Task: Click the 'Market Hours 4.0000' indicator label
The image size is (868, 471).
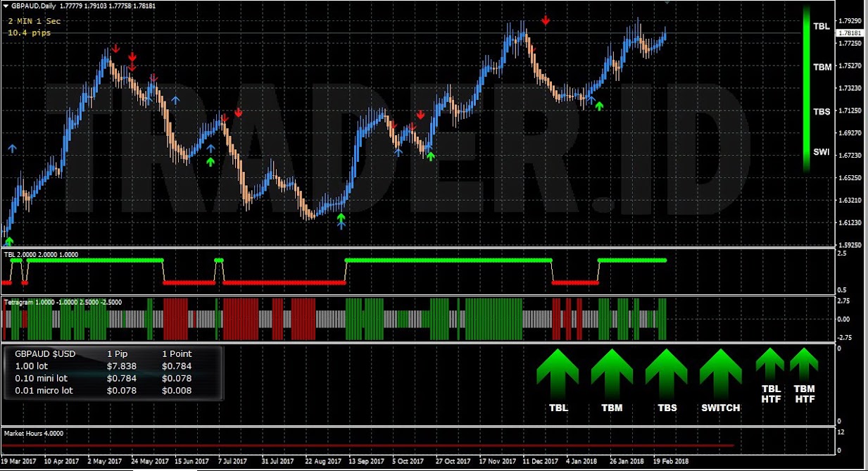Action: point(33,433)
